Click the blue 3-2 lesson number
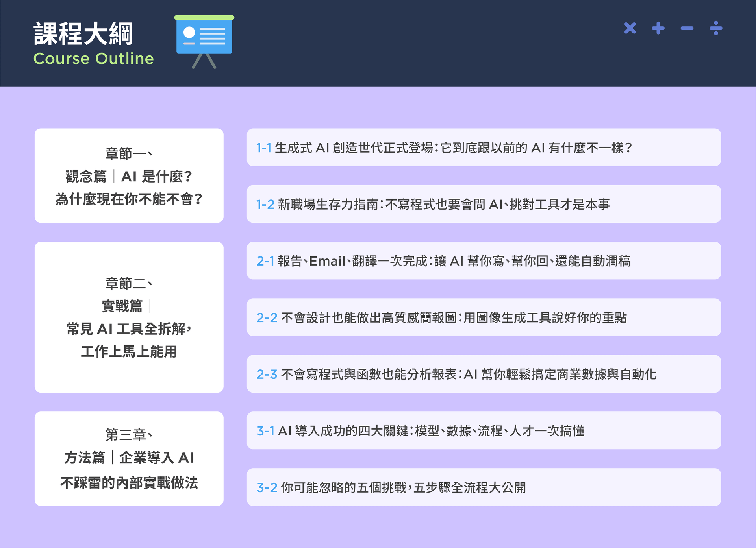Image resolution: width=756 pixels, height=548 pixels. point(267,488)
